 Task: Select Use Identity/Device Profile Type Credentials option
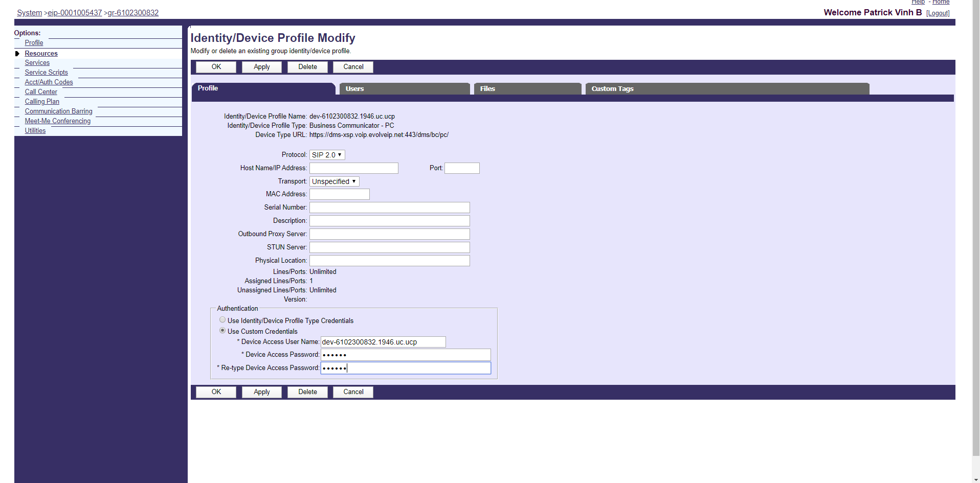pyautogui.click(x=222, y=320)
